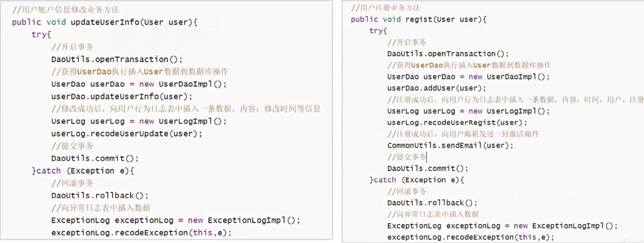Click exceptionLog.recodeException line in left panel

[141, 233]
